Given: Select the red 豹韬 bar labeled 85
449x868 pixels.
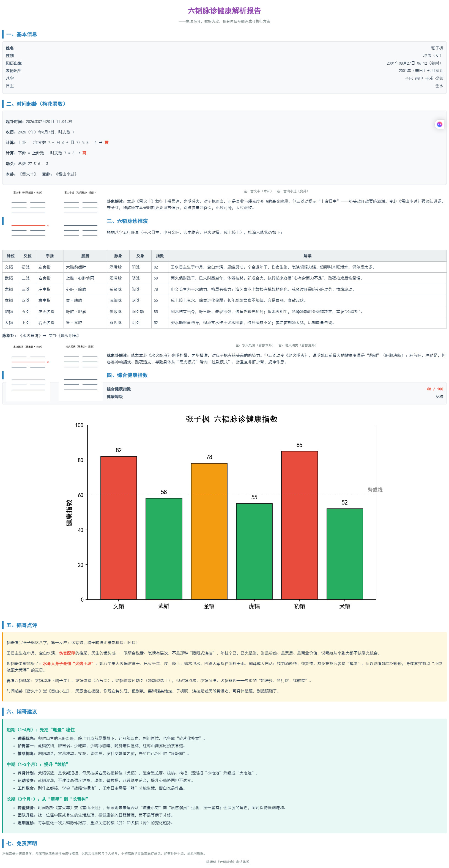Looking at the screenshot, I should 299,525.
